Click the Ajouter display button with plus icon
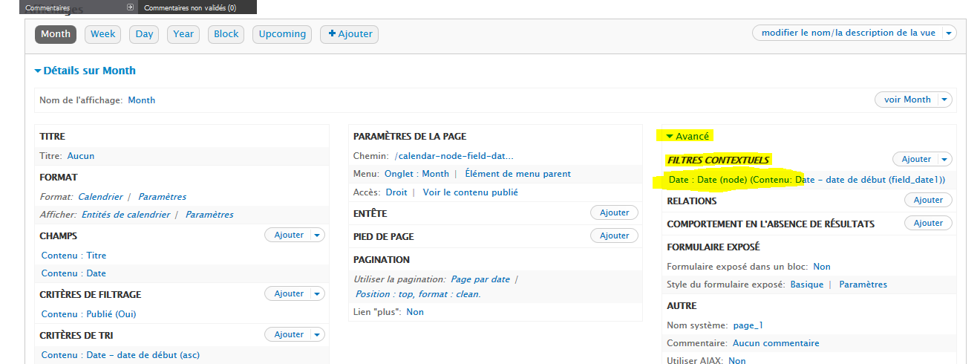 tap(349, 34)
